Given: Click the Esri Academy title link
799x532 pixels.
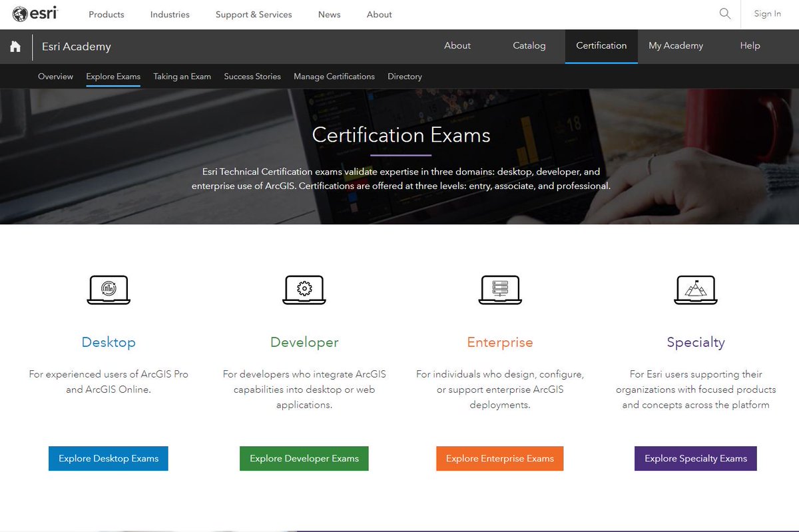Looking at the screenshot, I should [77, 47].
